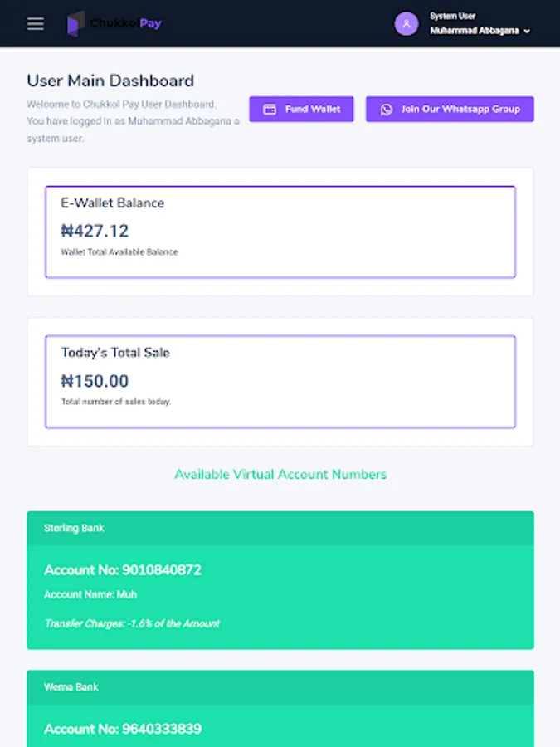
Task: Click the Sterling Account Name text
Action: pyautogui.click(x=90, y=594)
